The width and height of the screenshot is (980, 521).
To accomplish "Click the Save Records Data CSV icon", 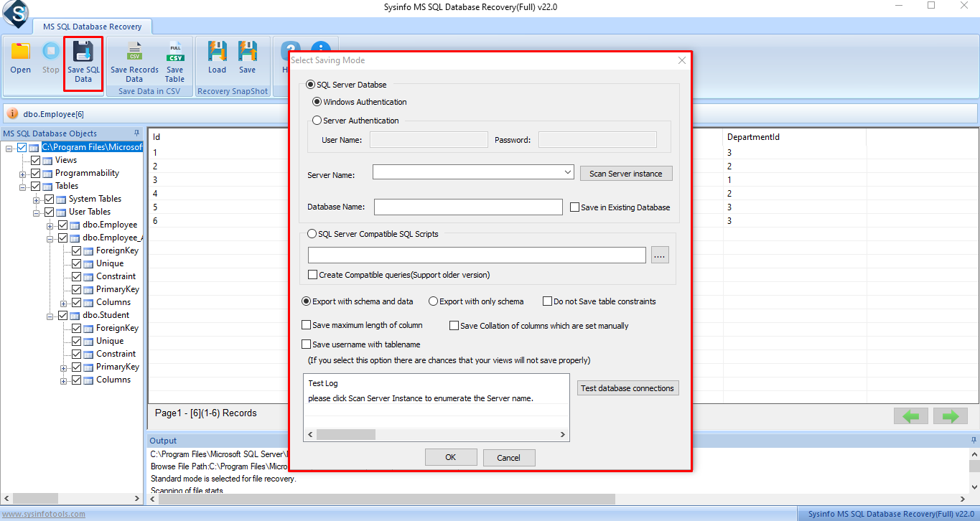I will click(134, 52).
